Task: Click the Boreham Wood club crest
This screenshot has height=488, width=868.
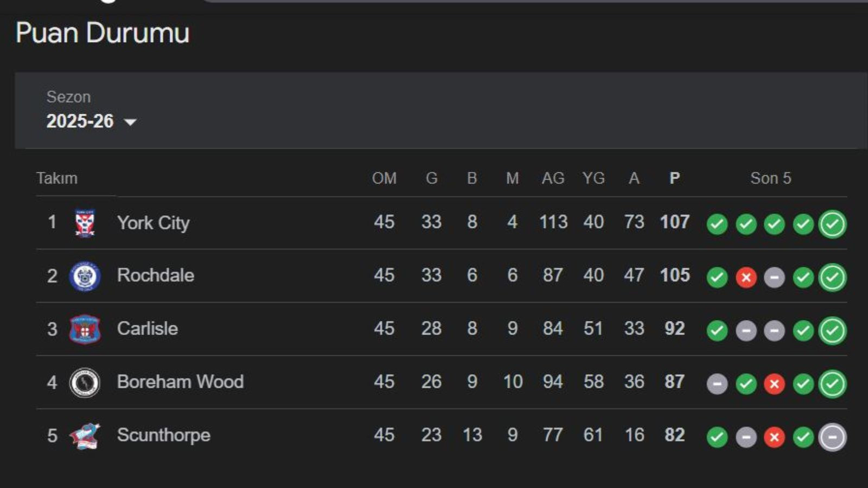Action: (85, 382)
